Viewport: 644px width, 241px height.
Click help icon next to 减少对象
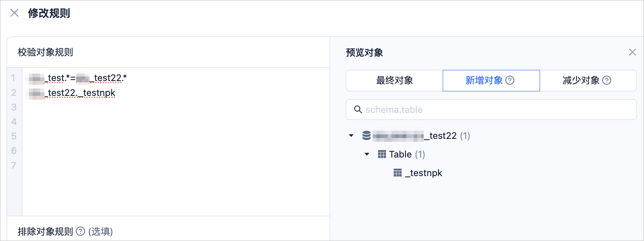pyautogui.click(x=607, y=81)
